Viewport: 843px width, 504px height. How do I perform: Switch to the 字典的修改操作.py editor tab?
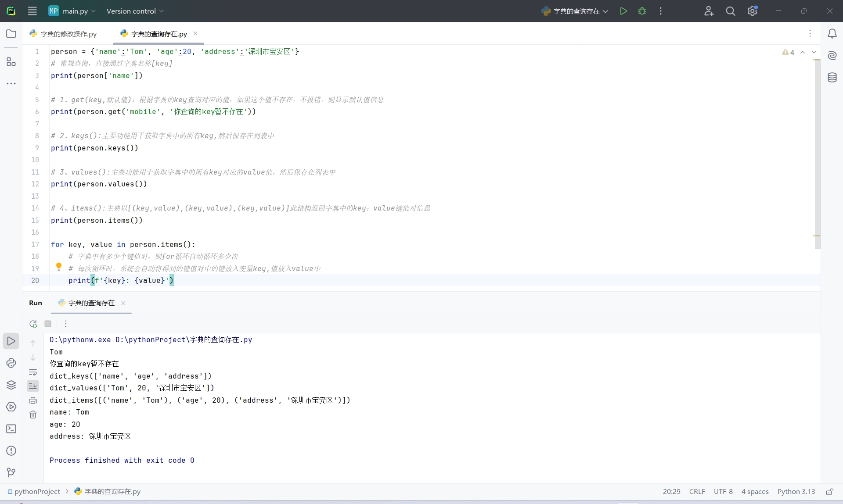click(x=68, y=34)
